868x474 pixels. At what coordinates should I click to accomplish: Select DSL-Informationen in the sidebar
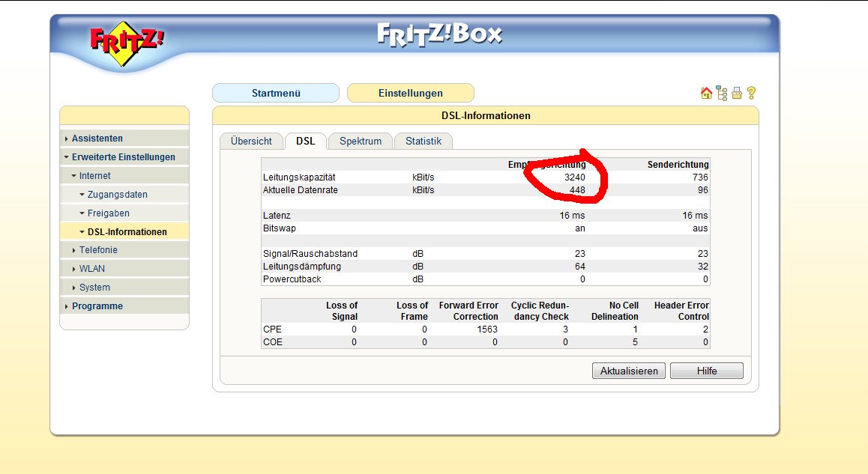point(127,231)
